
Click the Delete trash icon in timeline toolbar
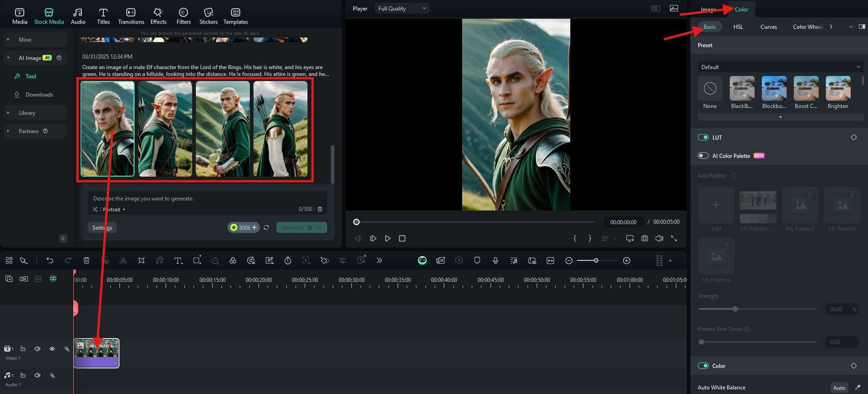point(86,260)
